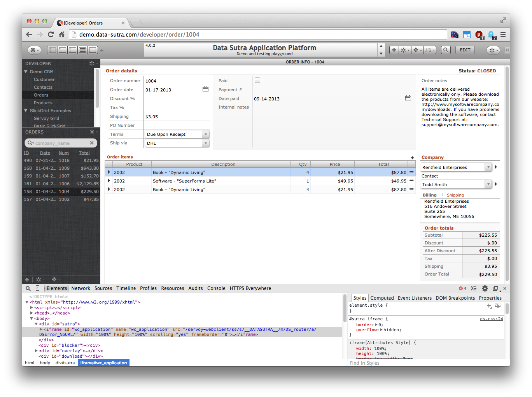The width and height of the screenshot is (532, 397).
Task: Switch to the Computed styles tab
Action: pos(382,298)
